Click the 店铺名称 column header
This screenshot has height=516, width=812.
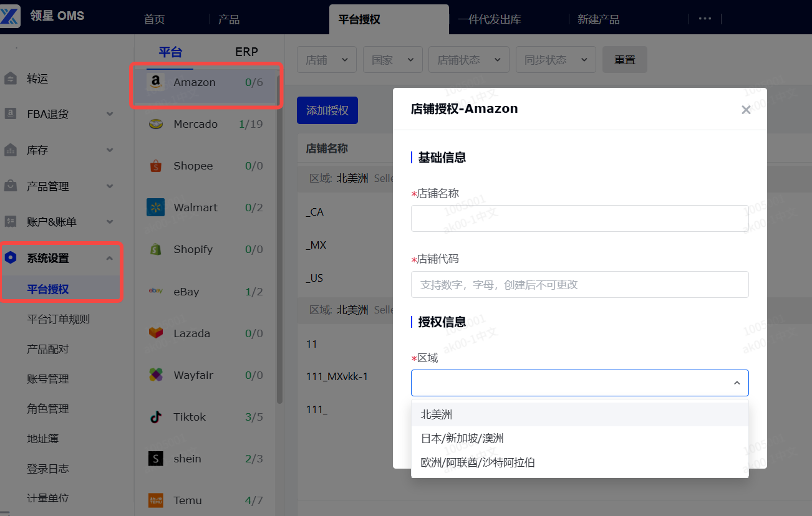(x=327, y=148)
